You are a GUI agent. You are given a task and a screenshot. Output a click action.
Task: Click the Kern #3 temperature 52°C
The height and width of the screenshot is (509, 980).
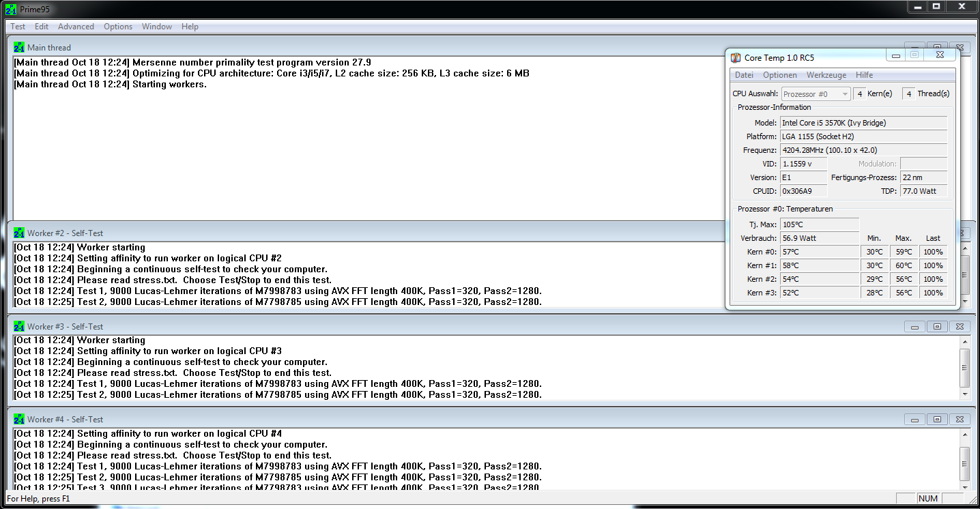pos(819,293)
